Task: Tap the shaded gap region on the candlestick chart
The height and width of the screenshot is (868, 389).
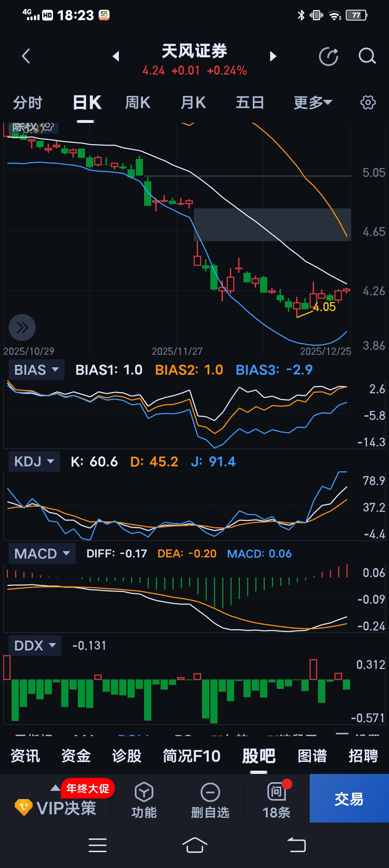Action: (272, 225)
